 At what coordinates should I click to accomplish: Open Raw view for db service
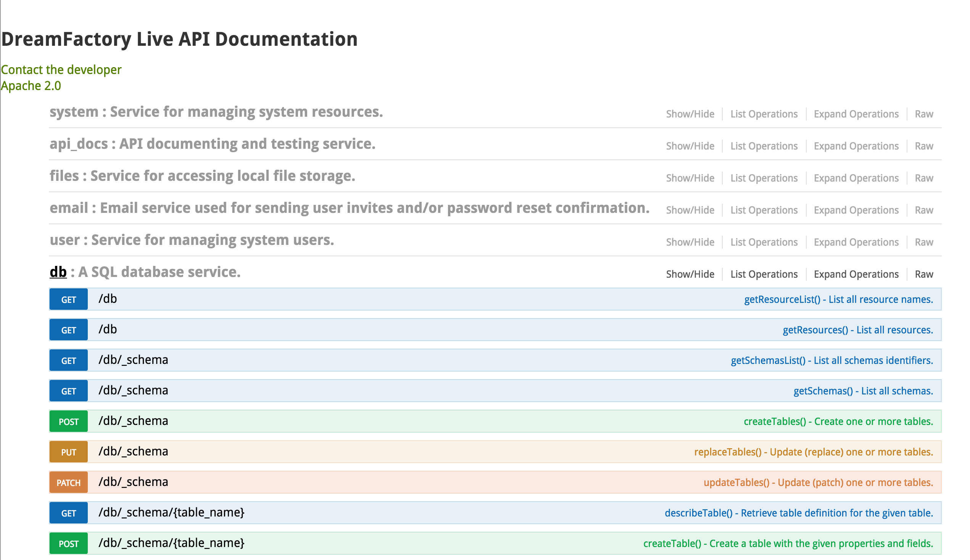(x=924, y=274)
